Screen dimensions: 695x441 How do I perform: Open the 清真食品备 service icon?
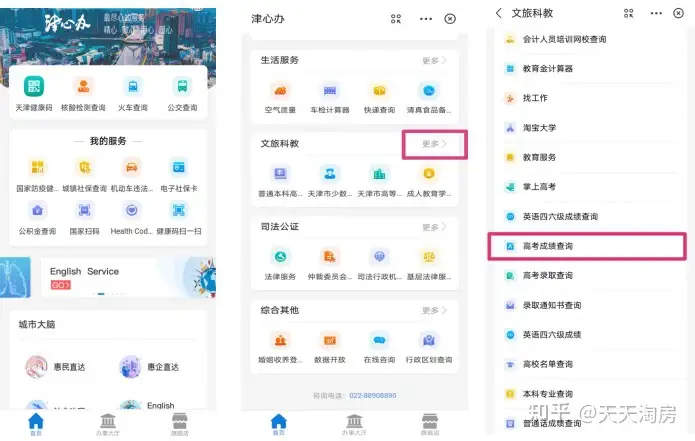(429, 91)
